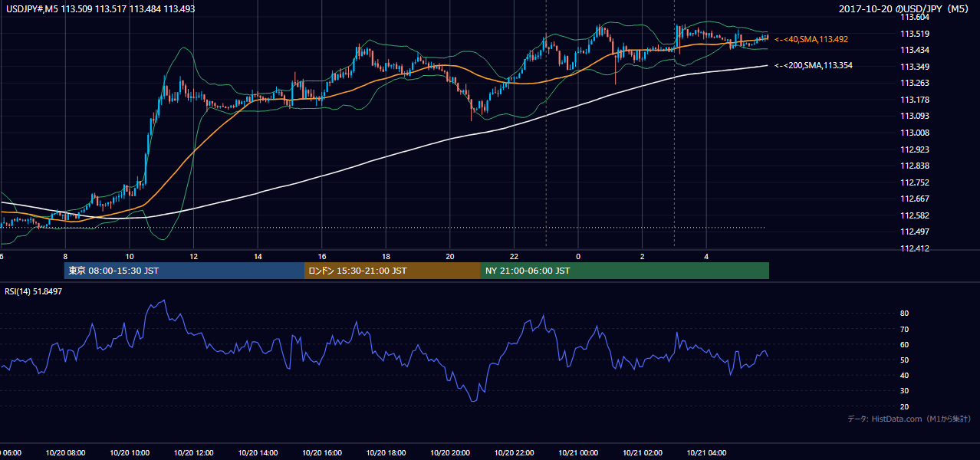Select the 東京 08:00-15:30 JST session bar
Screen dimensions: 980x460
pyautogui.click(x=184, y=271)
